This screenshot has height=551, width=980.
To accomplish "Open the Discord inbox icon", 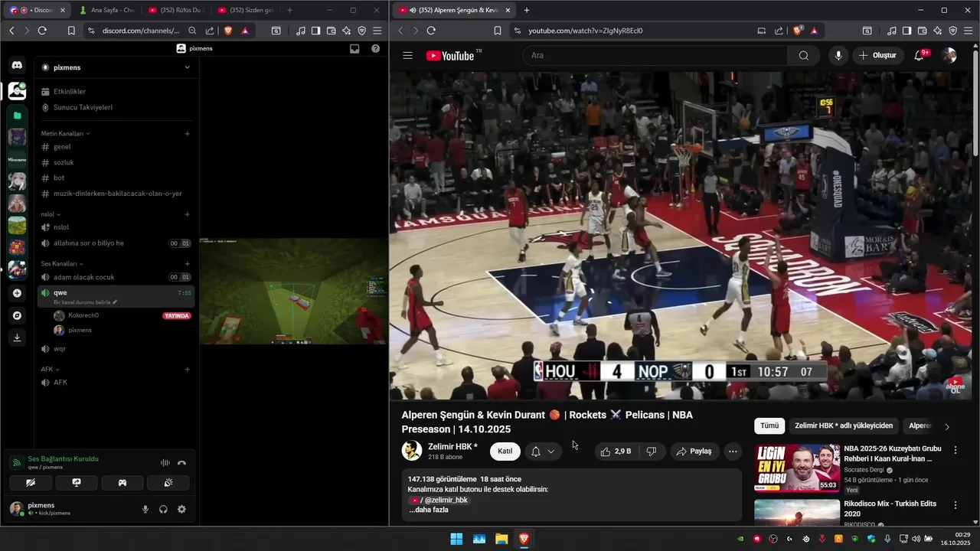I will point(354,48).
